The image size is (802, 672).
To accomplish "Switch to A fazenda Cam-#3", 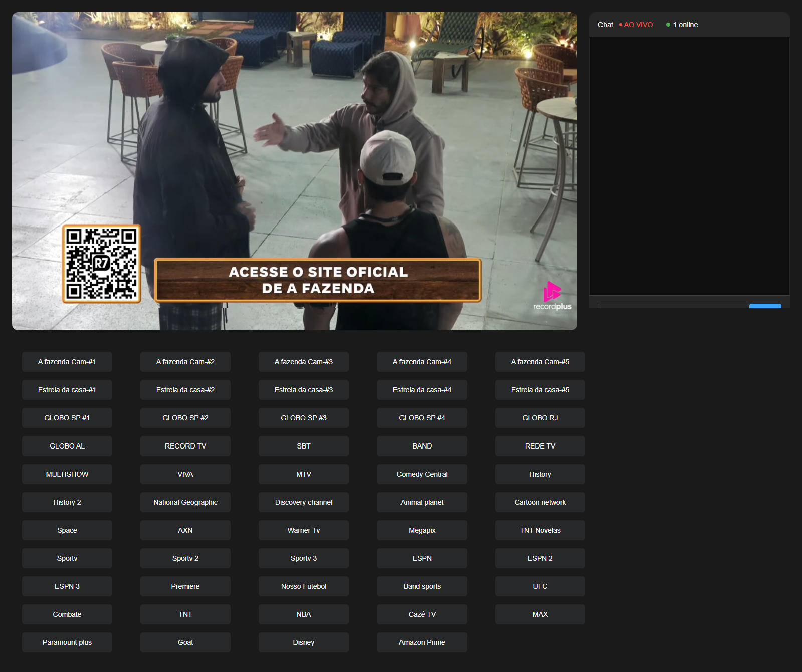I will [303, 362].
